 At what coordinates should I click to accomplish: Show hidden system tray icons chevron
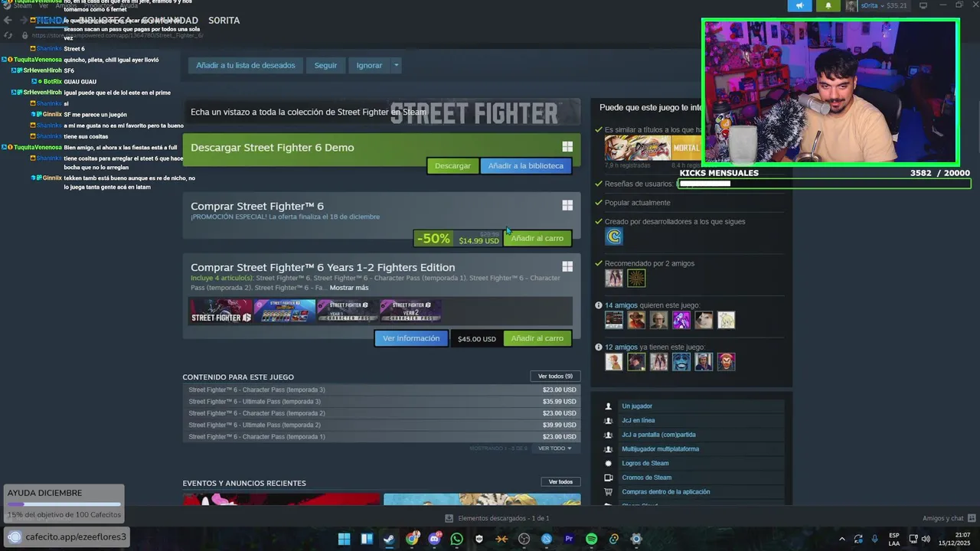tap(842, 539)
